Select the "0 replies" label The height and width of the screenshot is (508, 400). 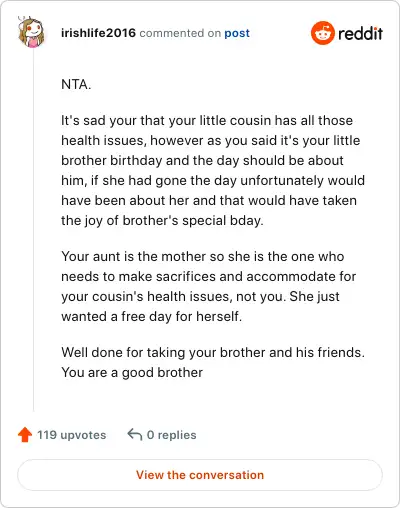tap(172, 435)
